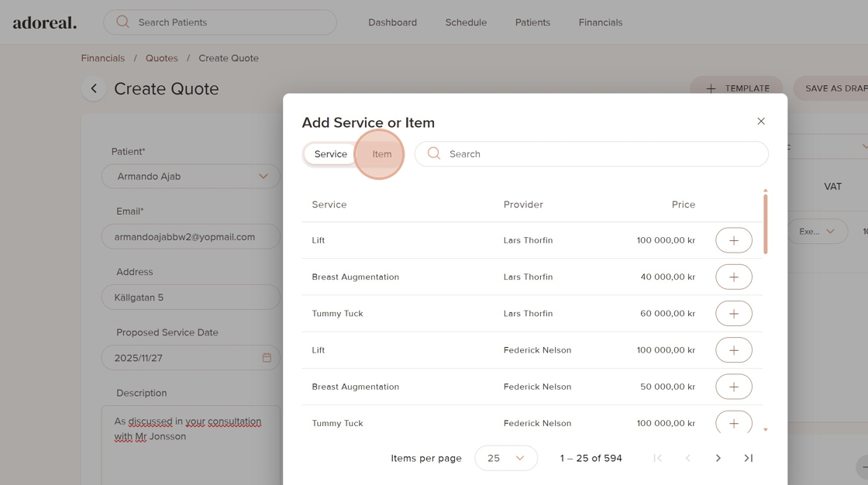Focus the Search field in the dialog
Screen dimensions: 868x485
591,154
